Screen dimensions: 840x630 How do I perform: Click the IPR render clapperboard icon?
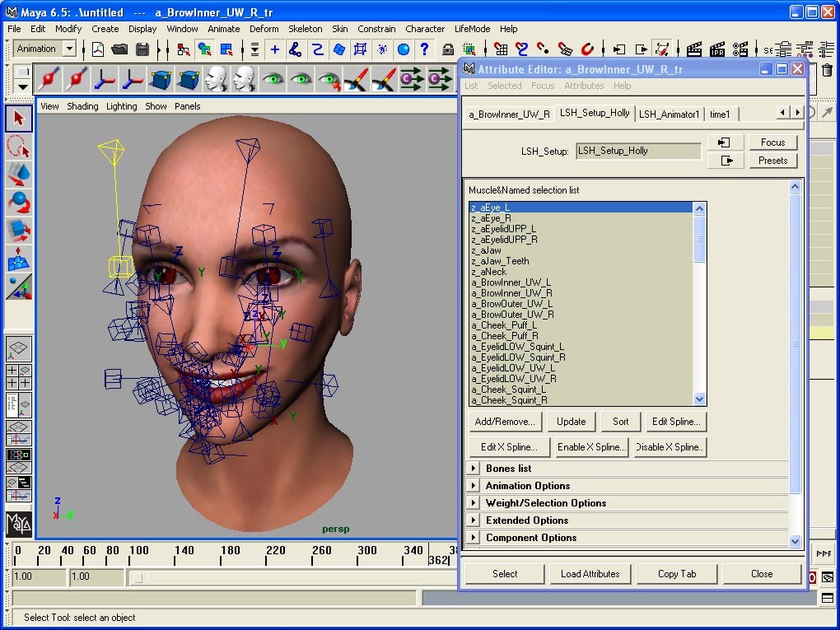click(x=716, y=49)
